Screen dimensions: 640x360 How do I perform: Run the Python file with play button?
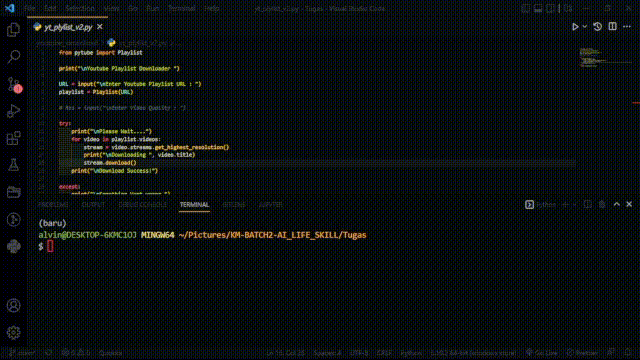575,27
